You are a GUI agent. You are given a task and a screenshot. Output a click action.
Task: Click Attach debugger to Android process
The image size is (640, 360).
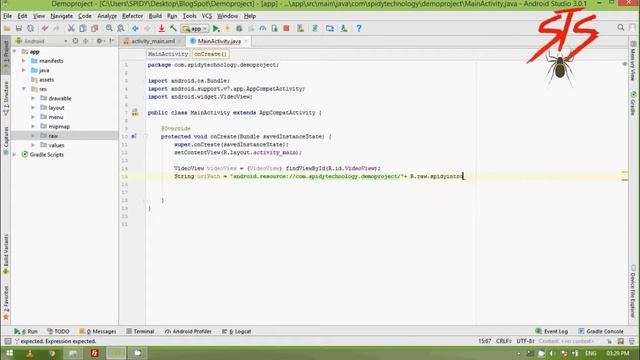coord(275,28)
